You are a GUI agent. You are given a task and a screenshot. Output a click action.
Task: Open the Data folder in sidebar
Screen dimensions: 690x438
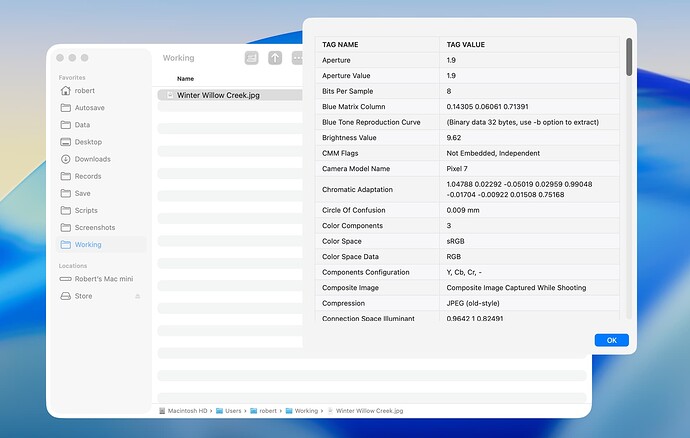(101, 125)
